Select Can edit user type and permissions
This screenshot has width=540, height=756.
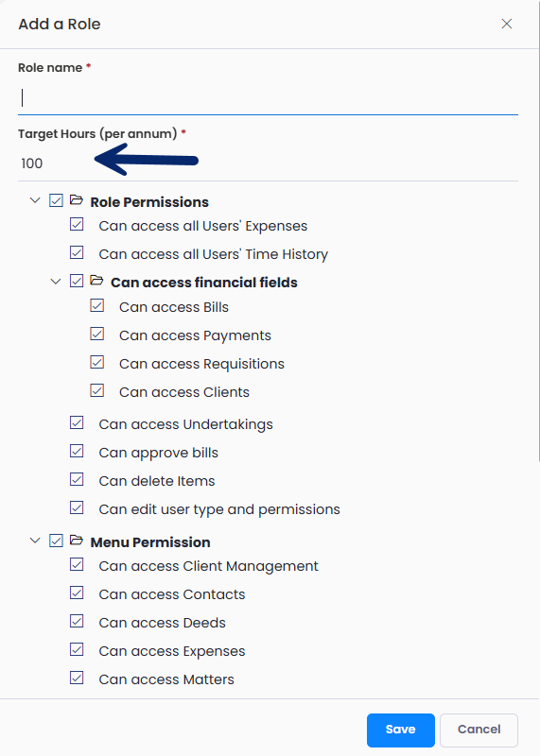point(219,509)
